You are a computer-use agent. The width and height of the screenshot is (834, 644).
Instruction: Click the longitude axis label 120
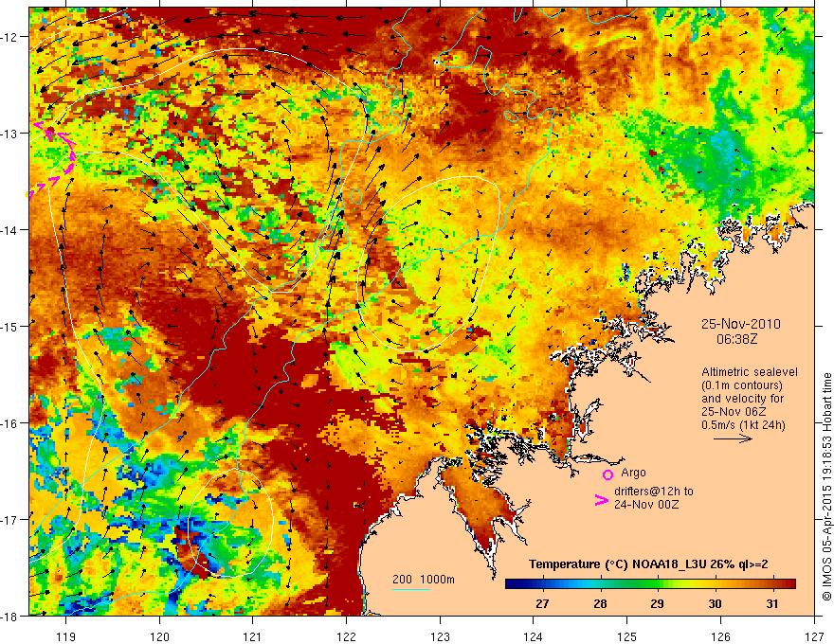click(x=159, y=636)
